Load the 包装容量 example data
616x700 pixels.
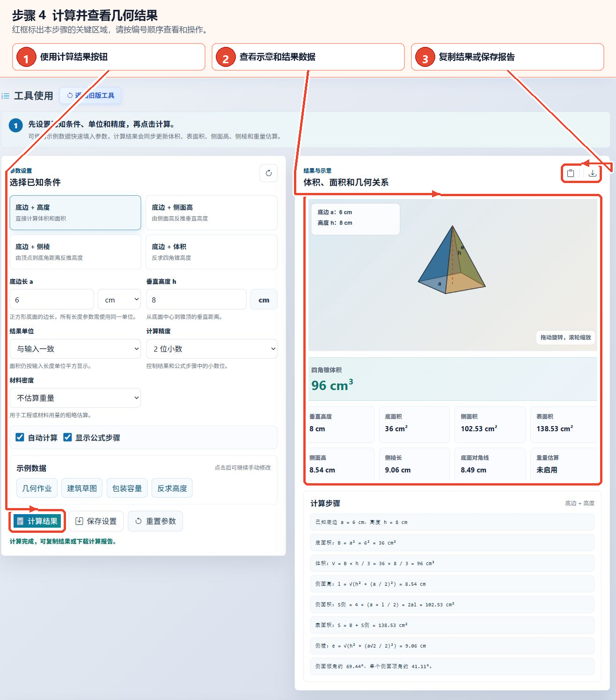(x=127, y=488)
